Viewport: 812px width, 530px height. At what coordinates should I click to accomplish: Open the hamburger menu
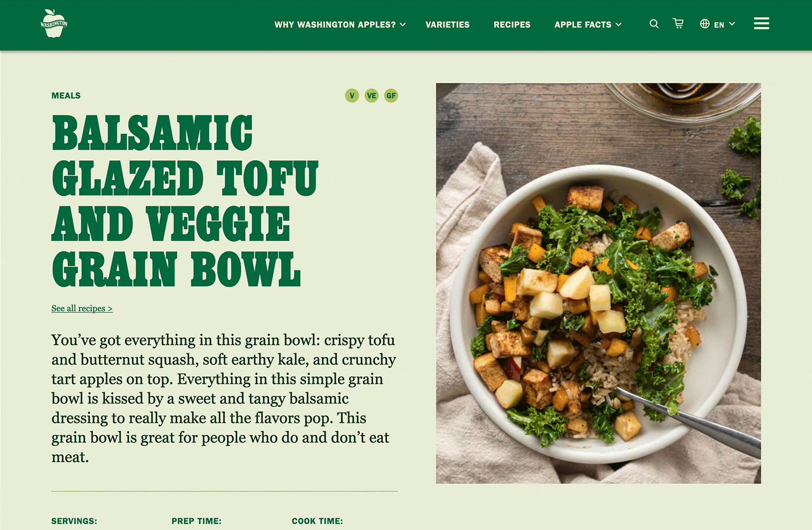(x=761, y=23)
